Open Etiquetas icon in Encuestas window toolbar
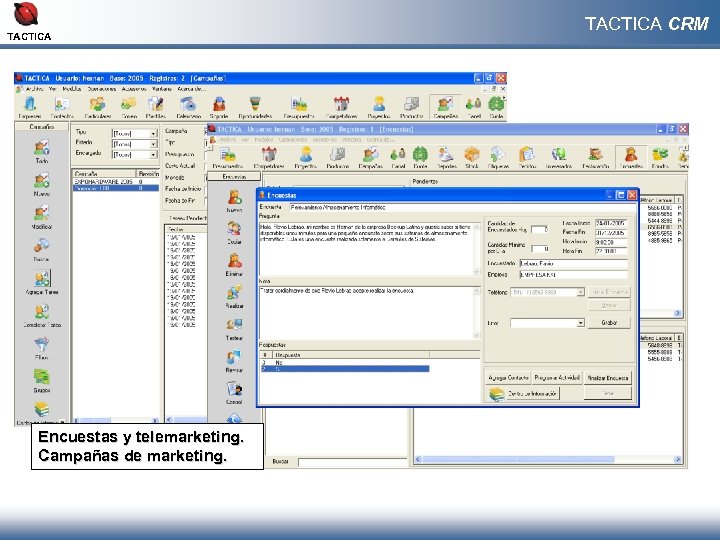The image size is (720, 540). click(498, 158)
